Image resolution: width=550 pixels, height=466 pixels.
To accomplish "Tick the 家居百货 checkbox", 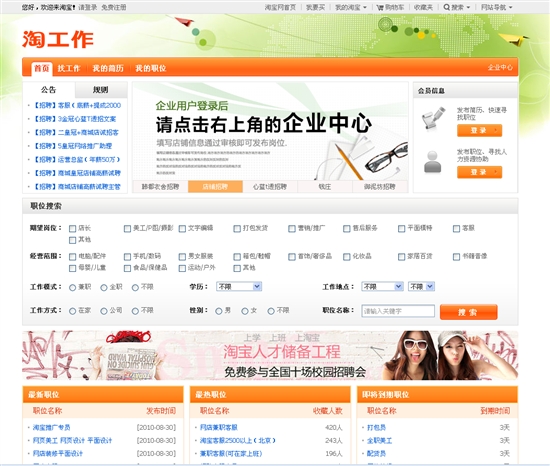I will coord(402,257).
